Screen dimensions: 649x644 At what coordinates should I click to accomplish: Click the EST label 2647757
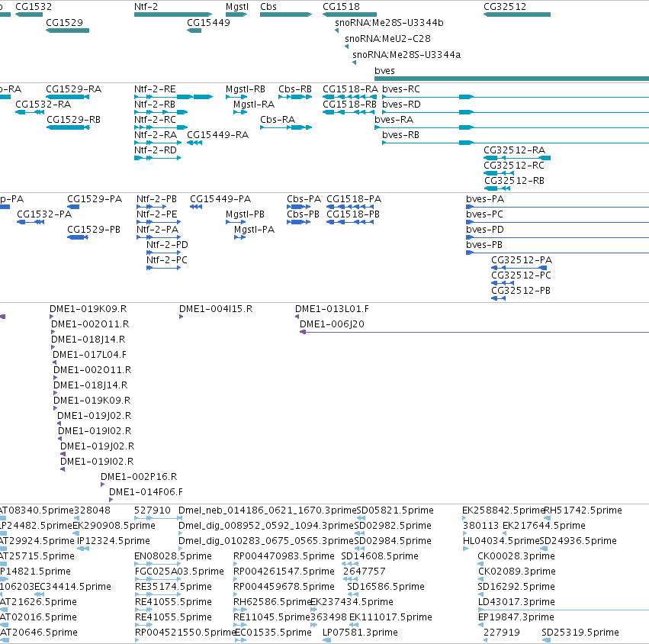click(364, 571)
